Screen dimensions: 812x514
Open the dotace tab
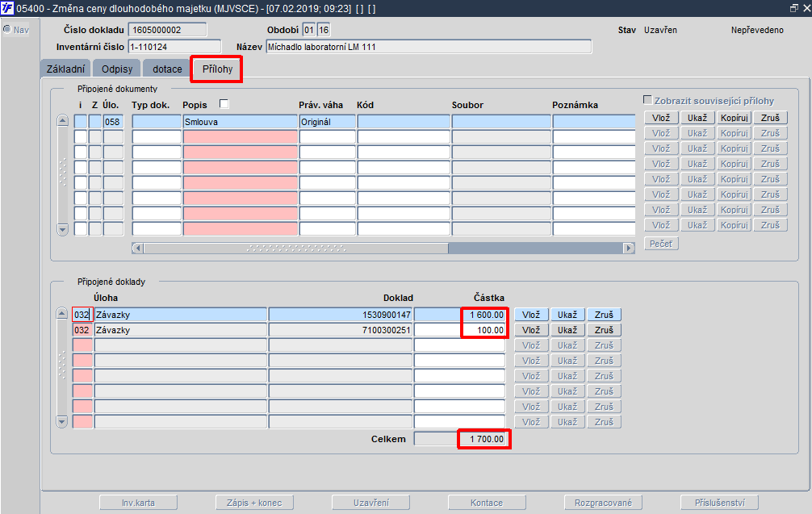167,69
